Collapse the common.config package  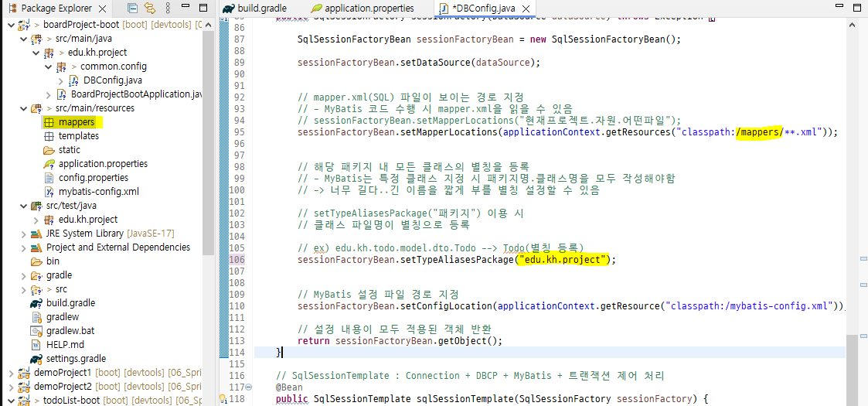click(x=48, y=67)
